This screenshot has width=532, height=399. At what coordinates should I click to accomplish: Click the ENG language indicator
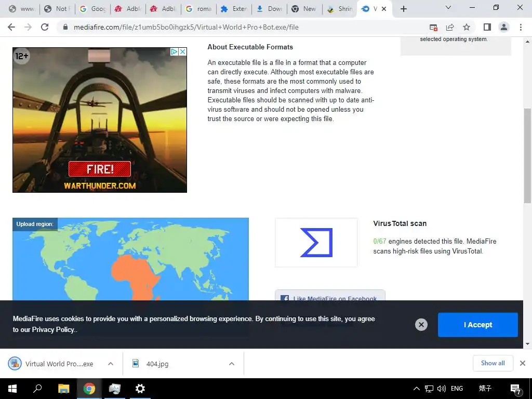(457, 389)
